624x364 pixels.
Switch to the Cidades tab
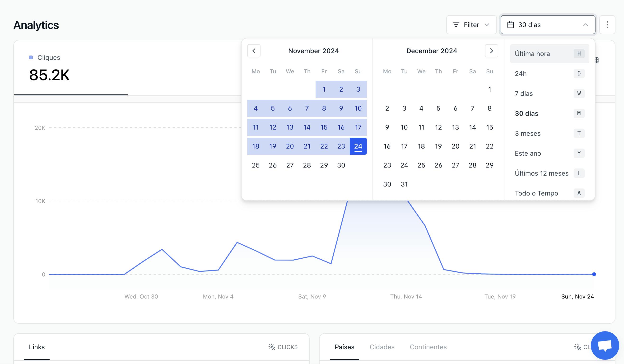(382, 347)
